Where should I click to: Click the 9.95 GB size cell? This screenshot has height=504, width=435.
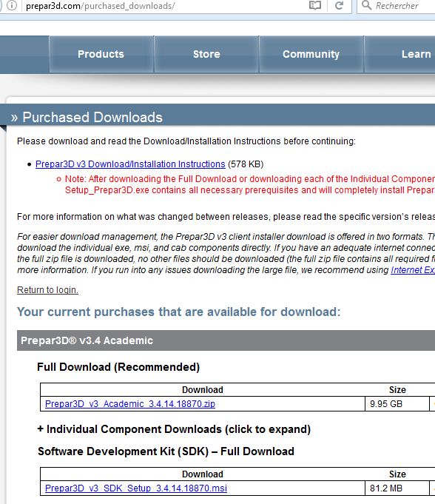(397, 403)
